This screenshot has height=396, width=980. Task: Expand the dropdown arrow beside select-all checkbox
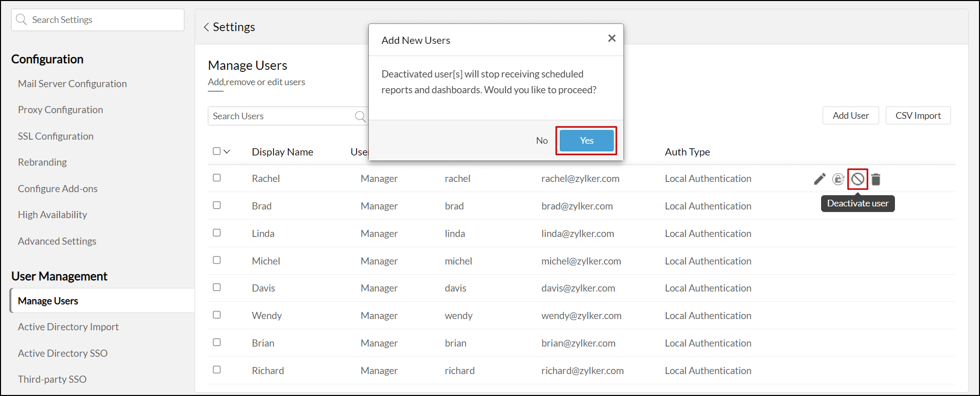[227, 151]
